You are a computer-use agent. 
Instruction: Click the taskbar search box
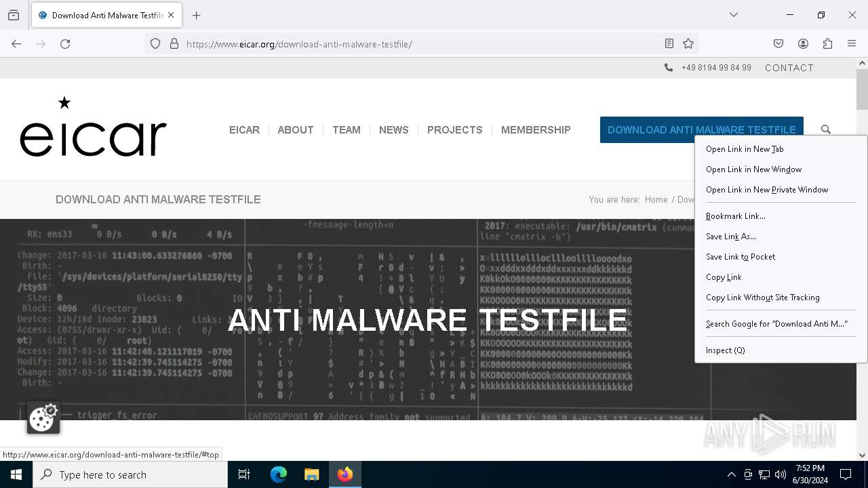pyautogui.click(x=130, y=474)
